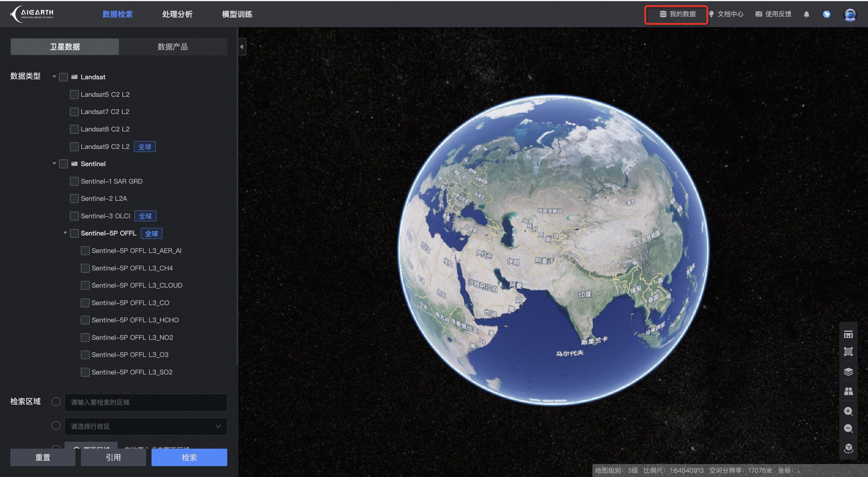Check the Landsat8 C2 L2 checkbox

[x=74, y=129]
